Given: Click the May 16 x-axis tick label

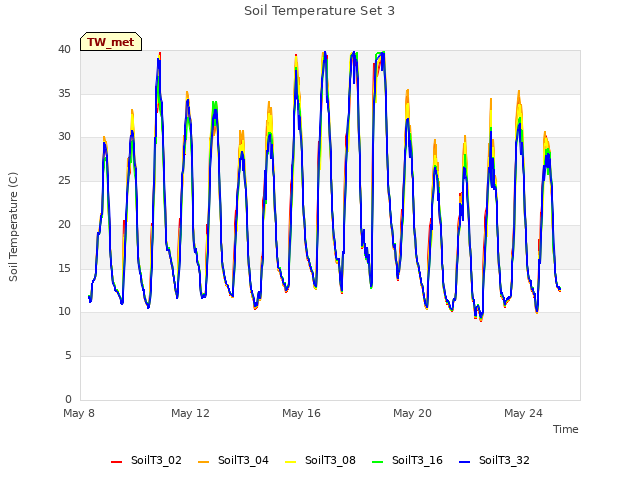Looking at the screenshot, I should coord(301,413).
